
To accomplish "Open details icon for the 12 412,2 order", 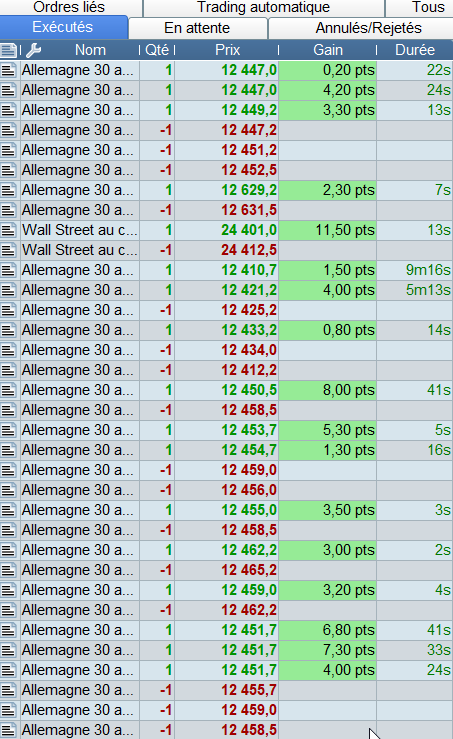I will [x=8, y=370].
